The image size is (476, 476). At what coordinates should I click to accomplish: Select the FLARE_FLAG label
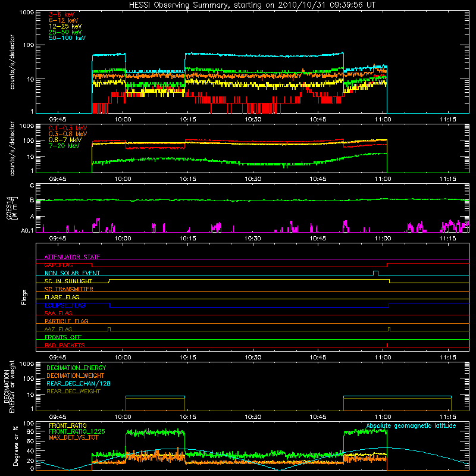point(62,297)
